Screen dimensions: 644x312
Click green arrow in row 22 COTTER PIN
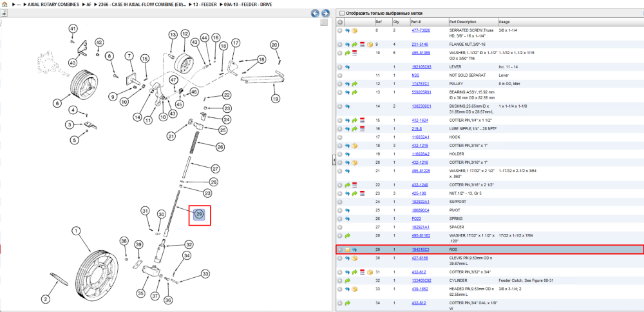click(x=348, y=185)
